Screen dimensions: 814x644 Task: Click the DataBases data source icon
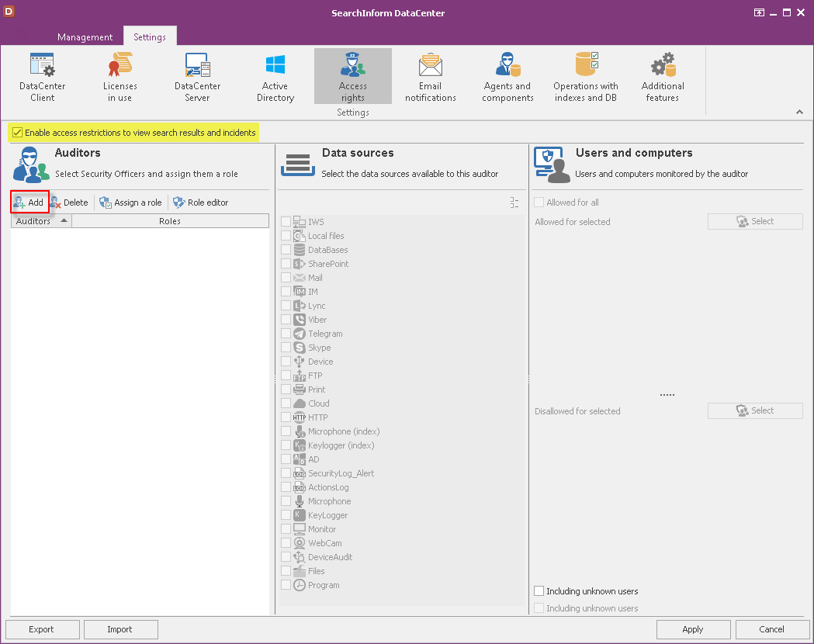point(300,250)
